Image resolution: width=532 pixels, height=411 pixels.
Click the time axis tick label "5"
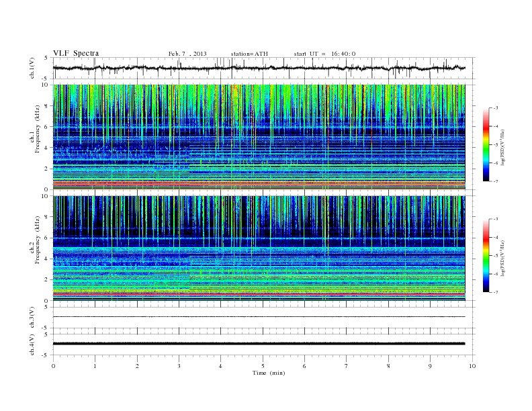click(x=263, y=366)
